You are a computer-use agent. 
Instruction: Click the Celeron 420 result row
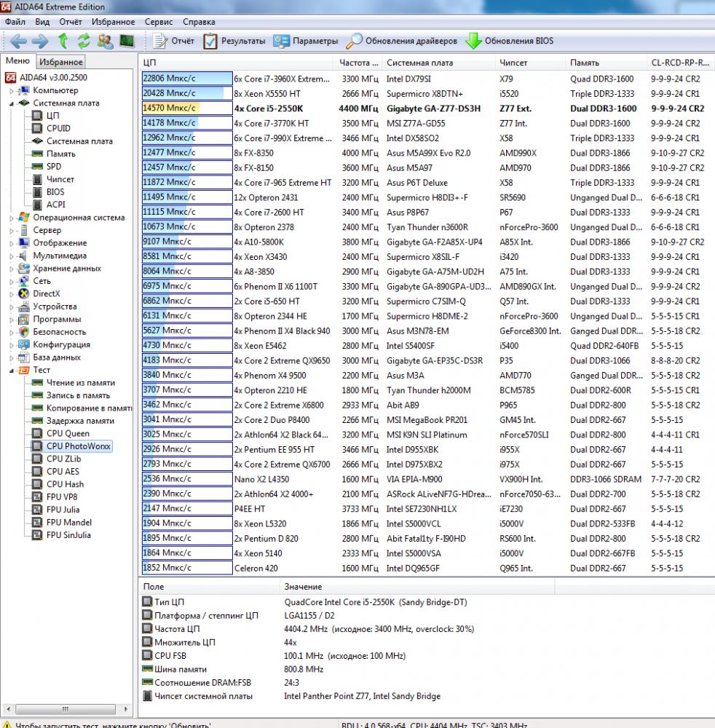tap(427, 568)
